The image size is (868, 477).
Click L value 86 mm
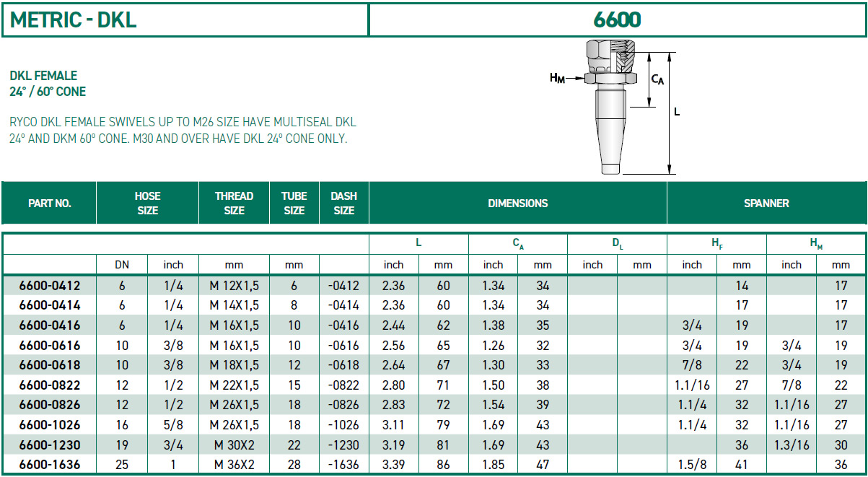click(444, 464)
